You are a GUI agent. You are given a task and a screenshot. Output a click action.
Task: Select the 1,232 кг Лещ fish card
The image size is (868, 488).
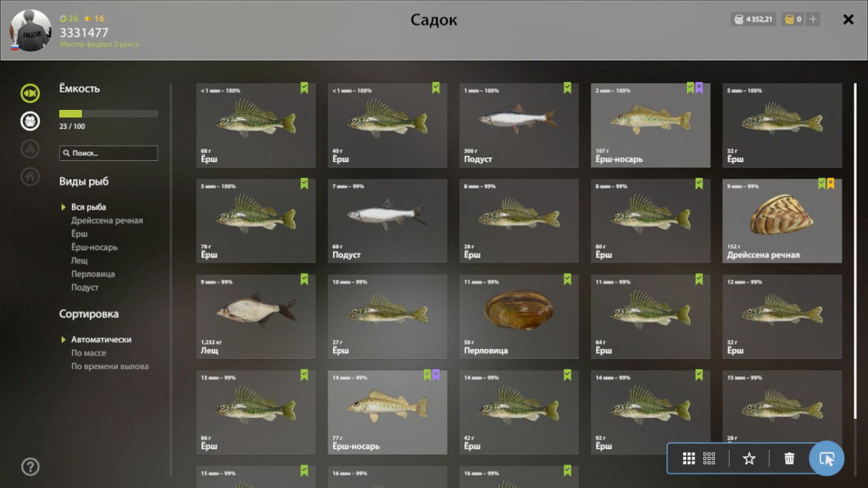tap(256, 316)
